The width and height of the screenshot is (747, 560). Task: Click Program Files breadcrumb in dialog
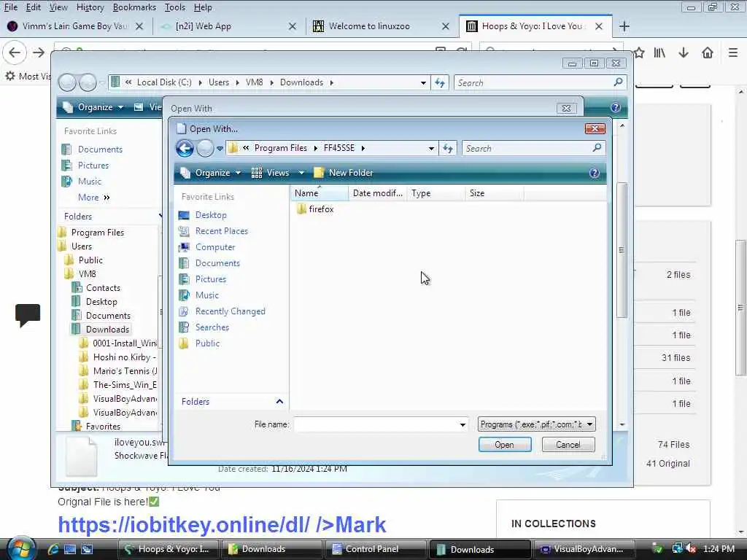point(281,148)
